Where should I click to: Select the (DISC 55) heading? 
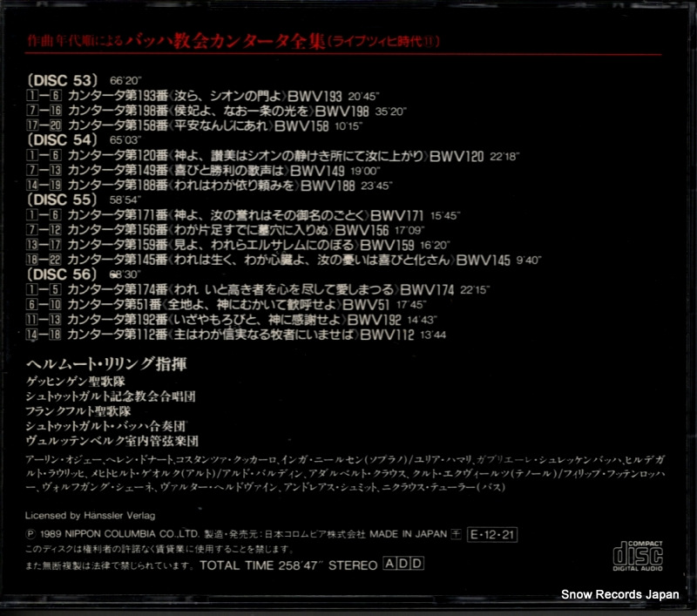point(62,200)
